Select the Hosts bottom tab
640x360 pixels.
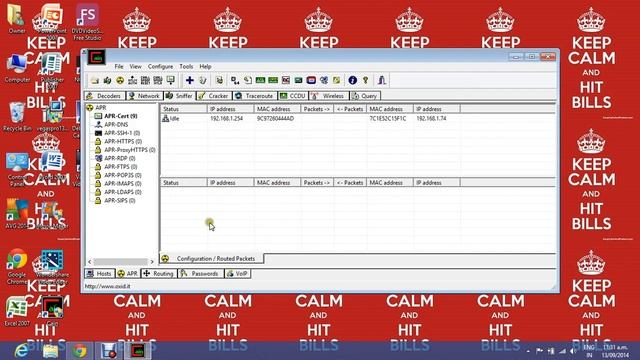coord(99,273)
